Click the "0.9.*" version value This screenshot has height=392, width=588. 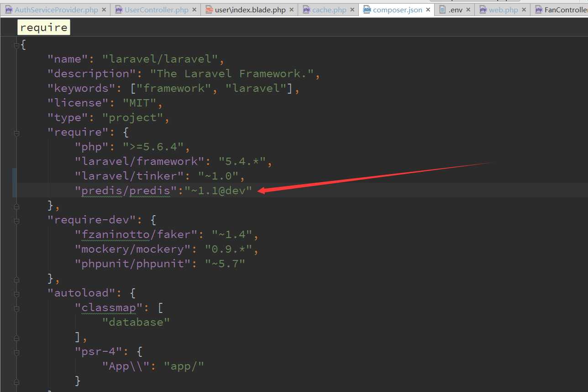229,249
